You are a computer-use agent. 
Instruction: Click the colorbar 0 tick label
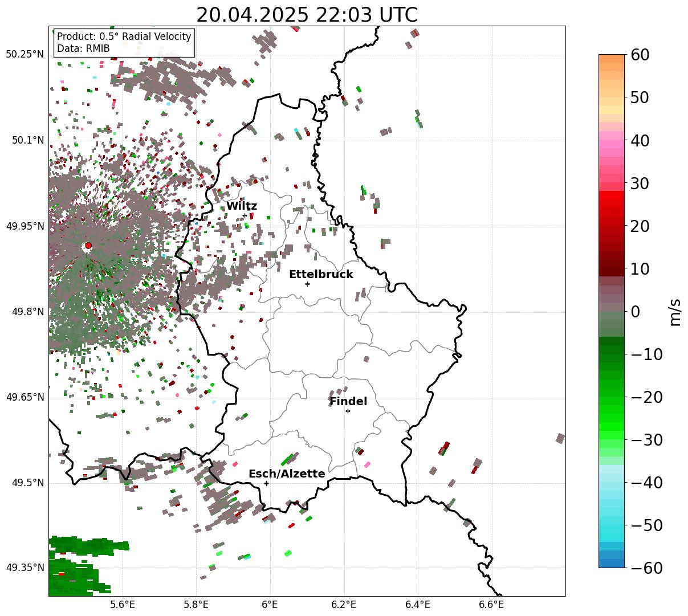coord(634,312)
